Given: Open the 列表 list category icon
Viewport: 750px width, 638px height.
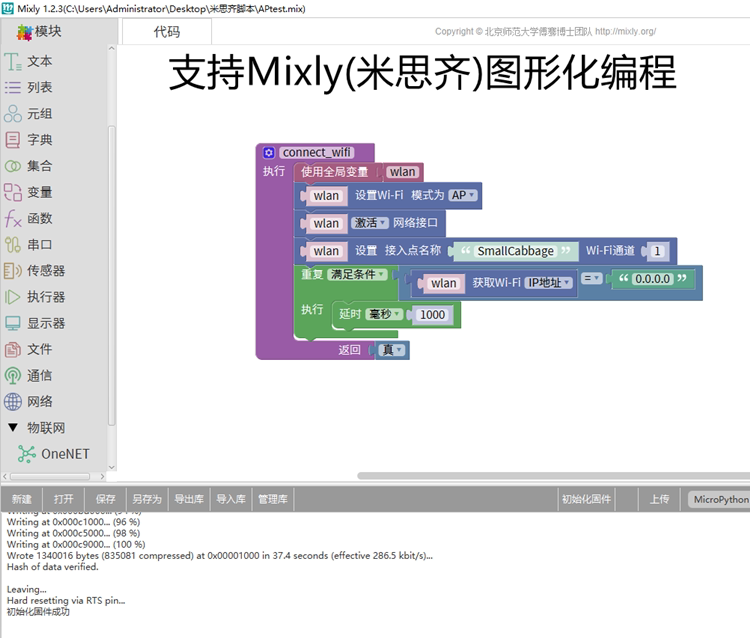Looking at the screenshot, I should click(x=13, y=88).
